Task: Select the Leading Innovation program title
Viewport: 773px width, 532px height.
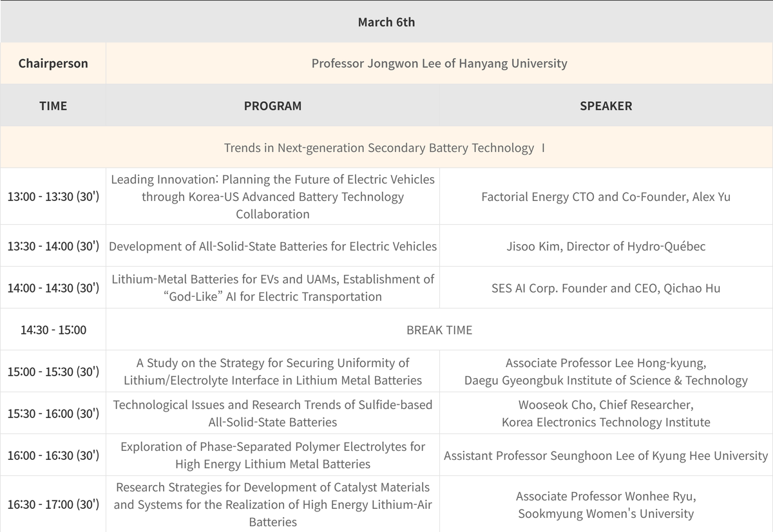Action: 272,196
